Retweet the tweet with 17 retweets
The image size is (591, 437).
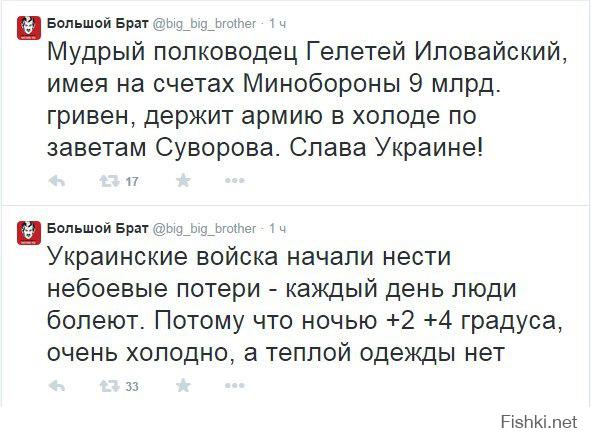(x=109, y=181)
